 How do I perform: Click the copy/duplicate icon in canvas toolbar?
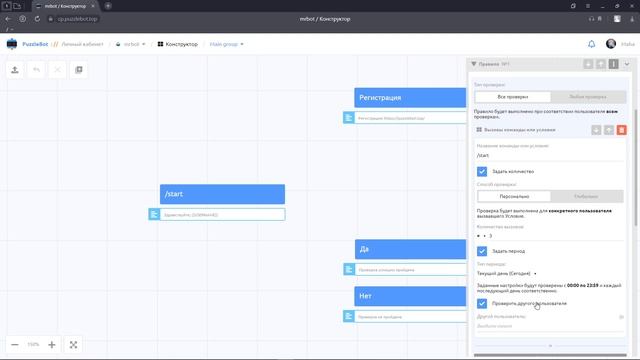[x=79, y=70]
